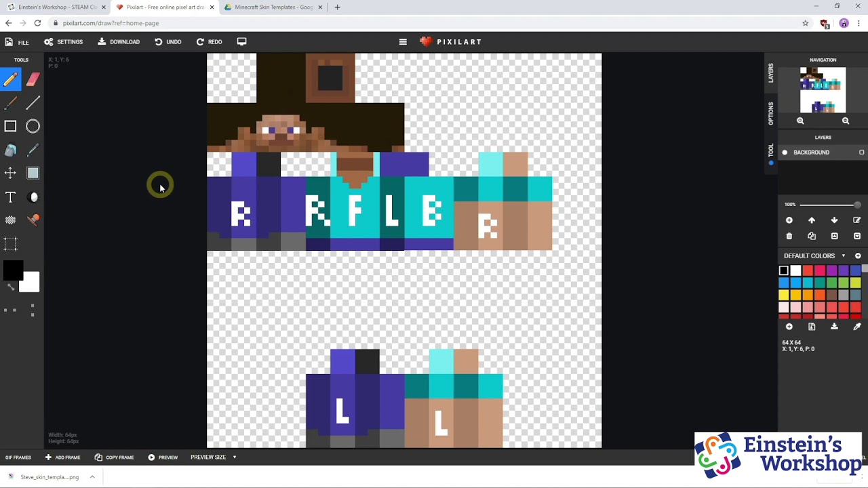Toggle Background layer visibility dot
Image resolution: width=868 pixels, height=488 pixels.
pyautogui.click(x=785, y=152)
